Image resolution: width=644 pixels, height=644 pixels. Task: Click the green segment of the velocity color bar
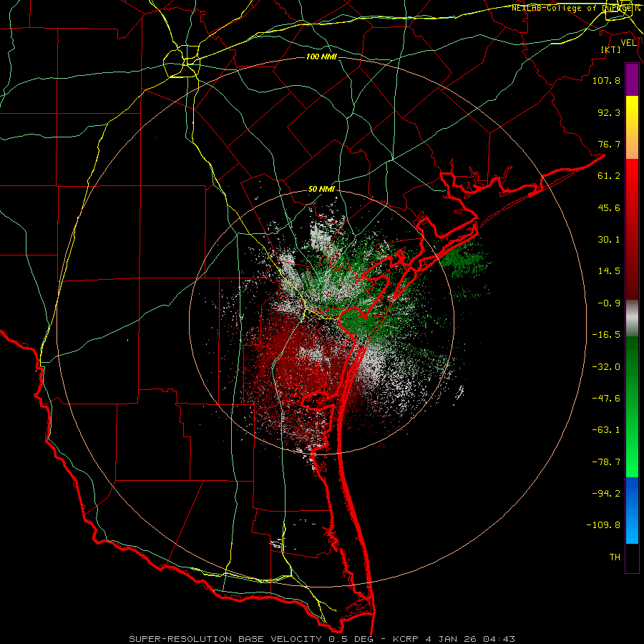click(x=632, y=406)
